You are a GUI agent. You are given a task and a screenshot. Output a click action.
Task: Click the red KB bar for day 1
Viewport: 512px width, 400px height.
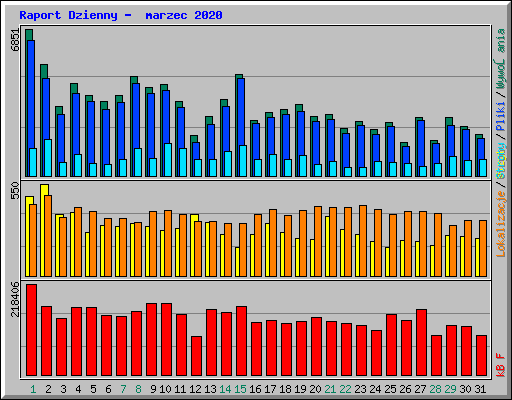[x=31, y=330]
